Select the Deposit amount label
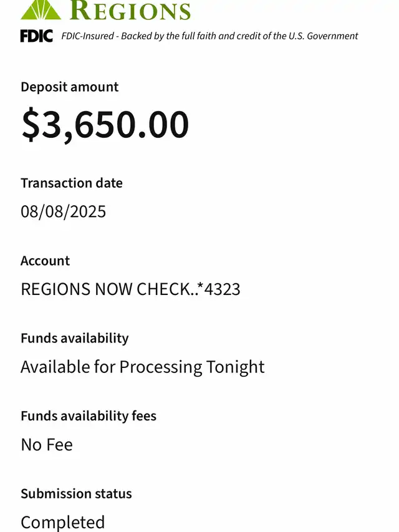The height and width of the screenshot is (532, 399). click(x=69, y=87)
